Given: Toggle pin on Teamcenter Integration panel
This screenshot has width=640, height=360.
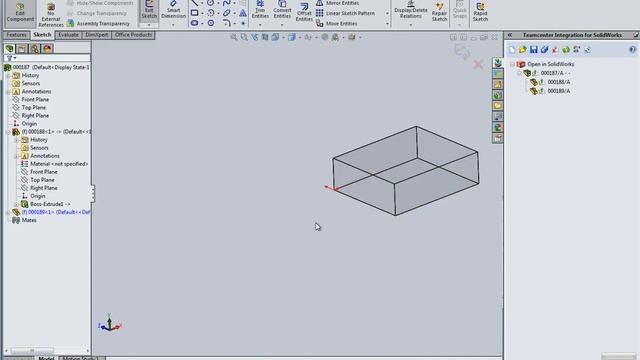Looking at the screenshot, I should 636,35.
